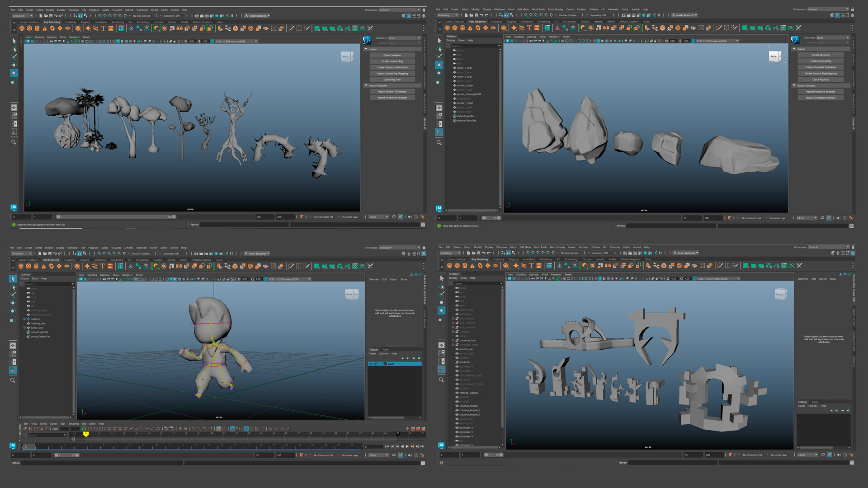Open the Tangents menu in the Graph Editor
868x488 pixels.
tap(73, 424)
